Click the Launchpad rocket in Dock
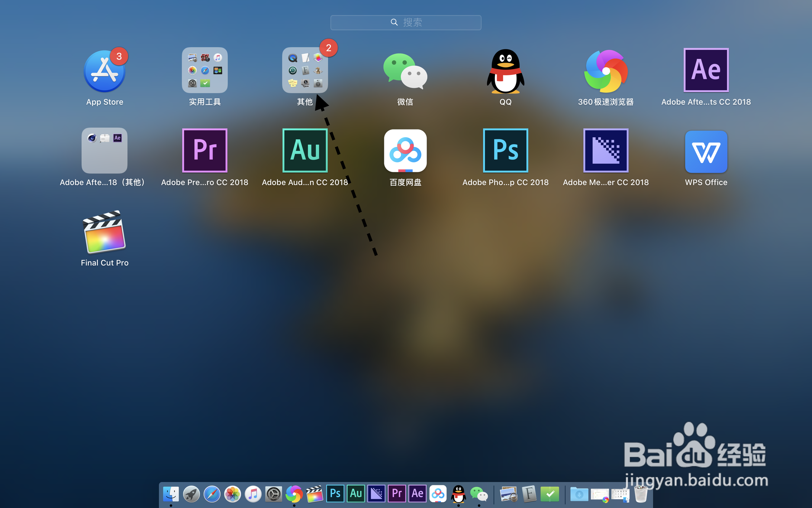Image resolution: width=812 pixels, height=508 pixels. (x=191, y=494)
